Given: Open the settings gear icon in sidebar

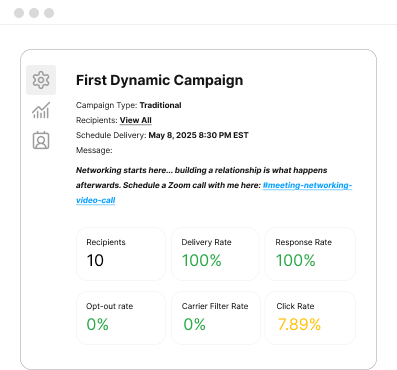Looking at the screenshot, I should click(x=41, y=80).
